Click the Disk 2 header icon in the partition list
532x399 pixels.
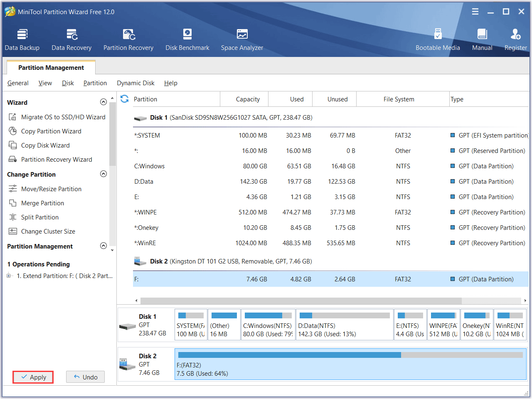tap(140, 261)
